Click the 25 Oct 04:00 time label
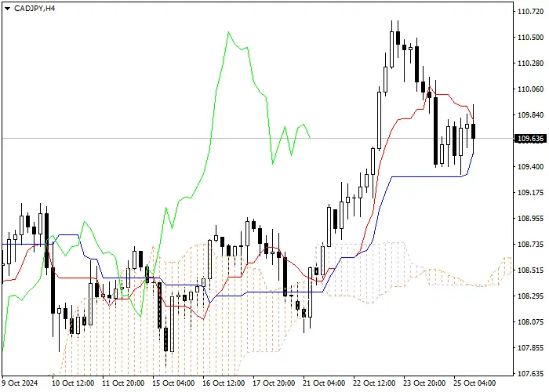The image size is (549, 392). pos(474,383)
